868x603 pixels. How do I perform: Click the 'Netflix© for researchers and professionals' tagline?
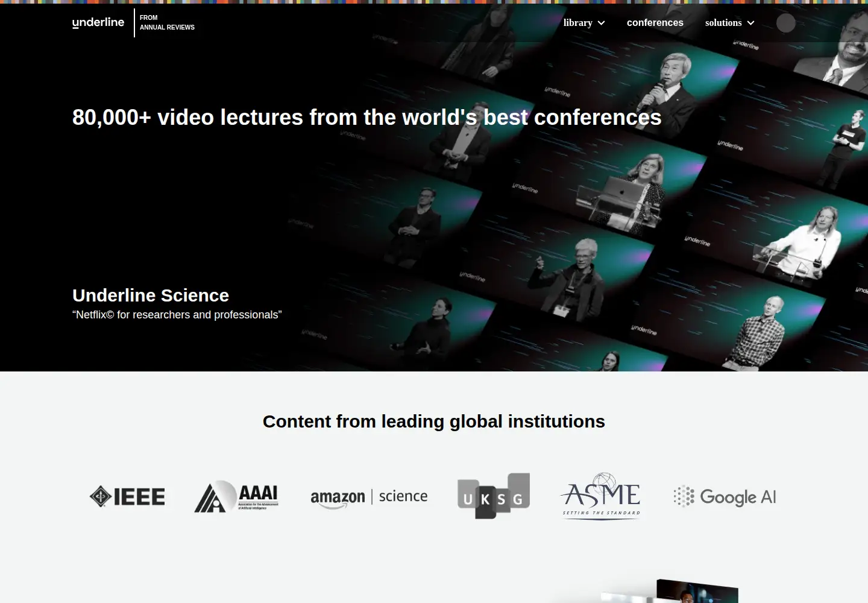[x=177, y=315]
